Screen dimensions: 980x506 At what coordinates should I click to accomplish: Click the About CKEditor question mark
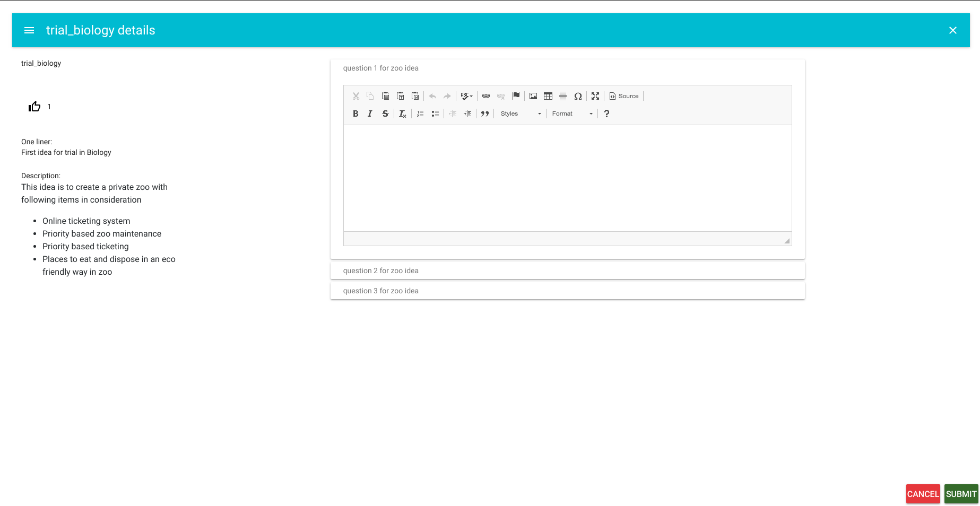coord(606,114)
